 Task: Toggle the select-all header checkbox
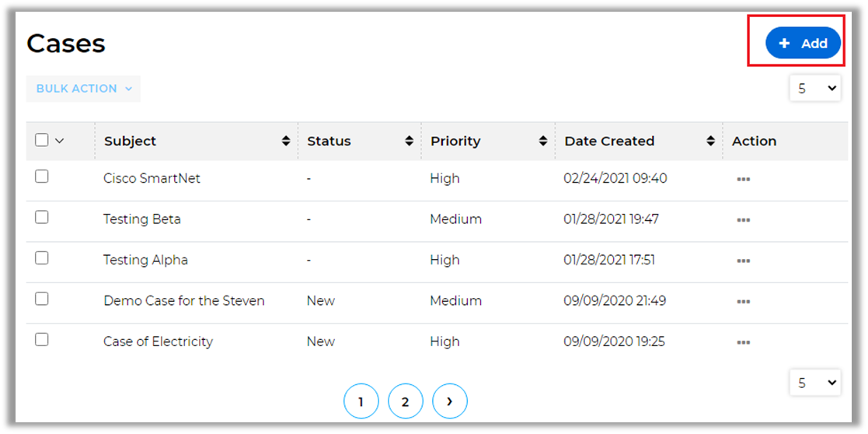(42, 140)
